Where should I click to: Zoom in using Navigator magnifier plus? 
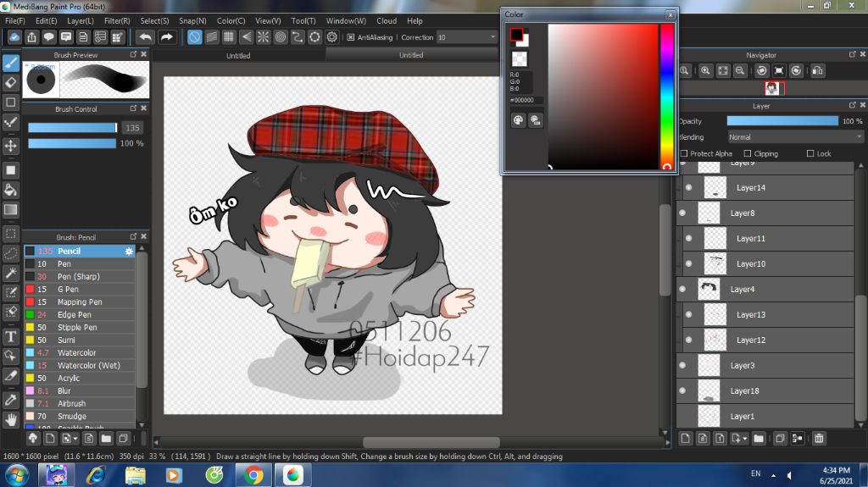click(705, 71)
